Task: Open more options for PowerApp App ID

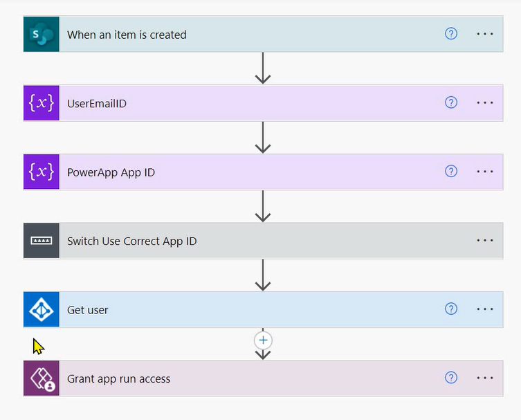Action: click(x=485, y=172)
